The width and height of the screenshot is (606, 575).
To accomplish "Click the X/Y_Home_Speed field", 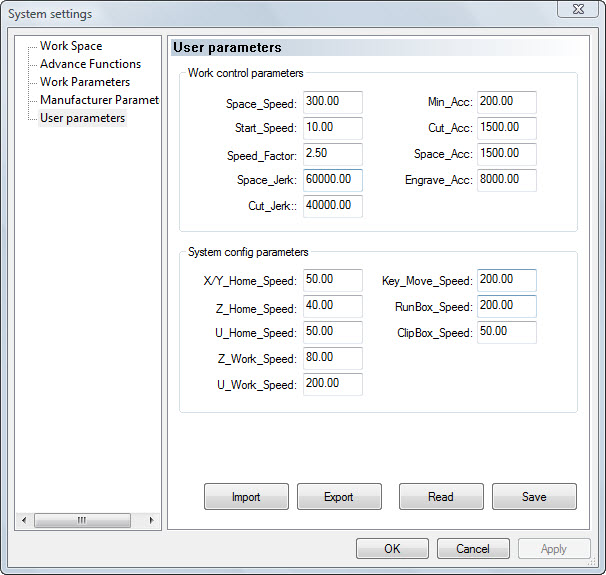I will point(332,280).
